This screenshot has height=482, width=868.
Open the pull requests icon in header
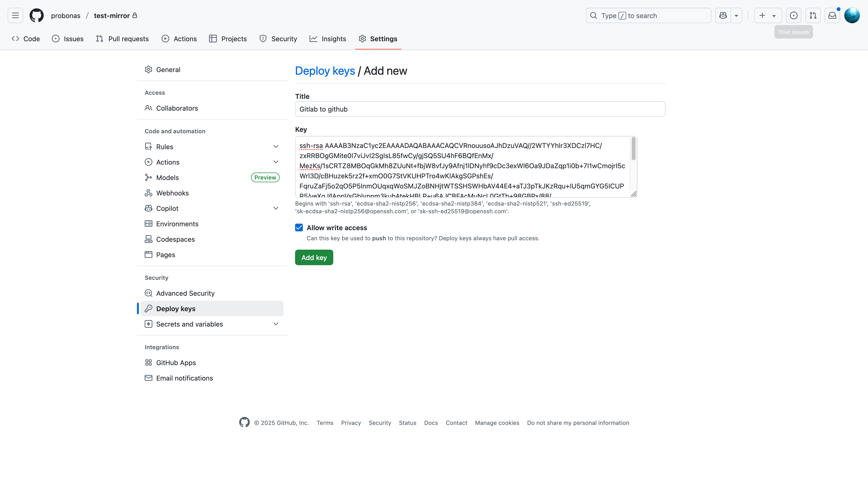(813, 15)
